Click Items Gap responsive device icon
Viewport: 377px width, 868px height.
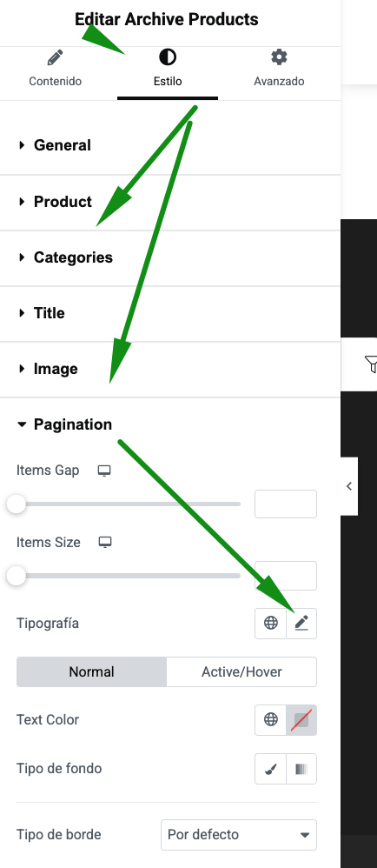104,471
